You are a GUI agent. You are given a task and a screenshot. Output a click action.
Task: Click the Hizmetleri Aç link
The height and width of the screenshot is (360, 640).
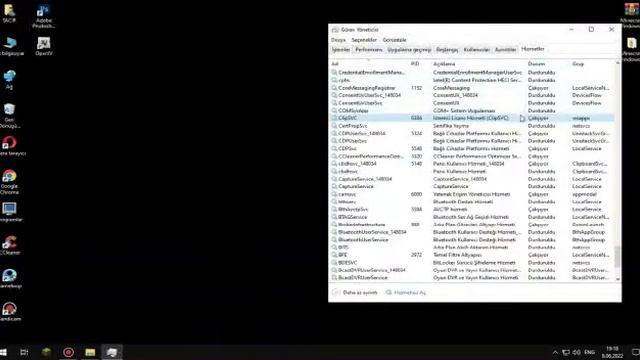(x=406, y=293)
